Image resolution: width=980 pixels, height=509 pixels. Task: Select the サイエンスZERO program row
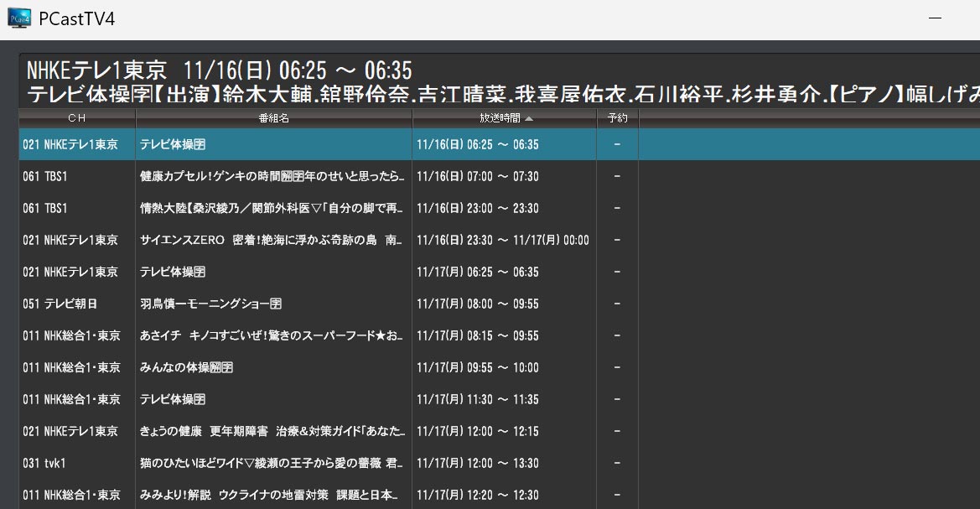(272, 241)
